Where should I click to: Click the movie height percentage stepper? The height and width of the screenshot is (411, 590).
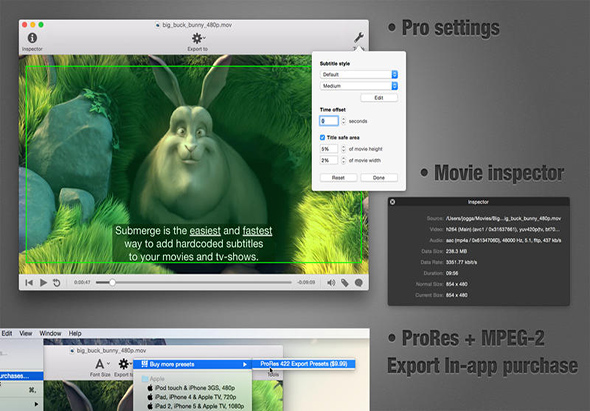[x=343, y=149]
